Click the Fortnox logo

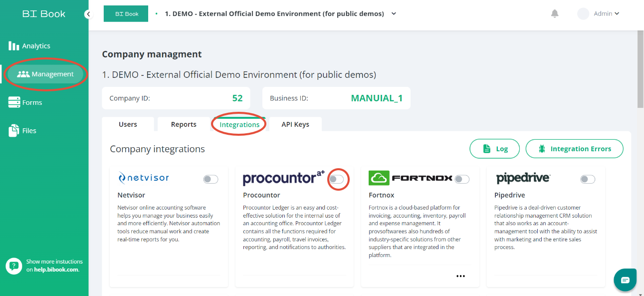pyautogui.click(x=410, y=178)
